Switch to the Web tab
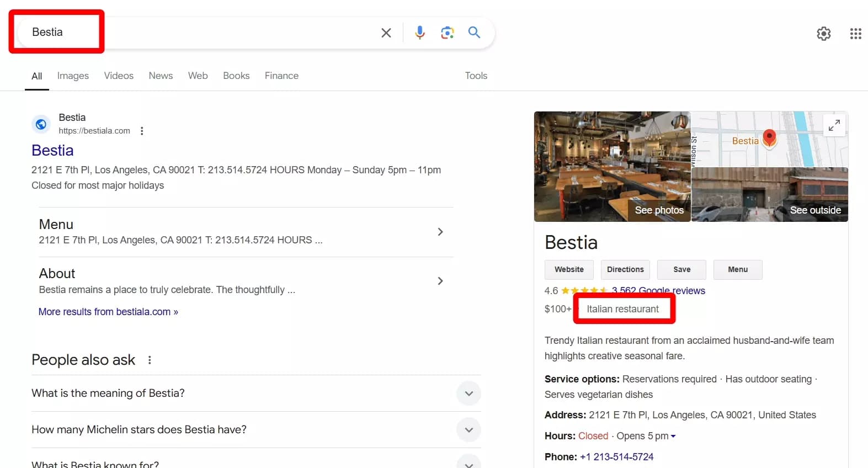This screenshot has width=868, height=468. [x=198, y=76]
